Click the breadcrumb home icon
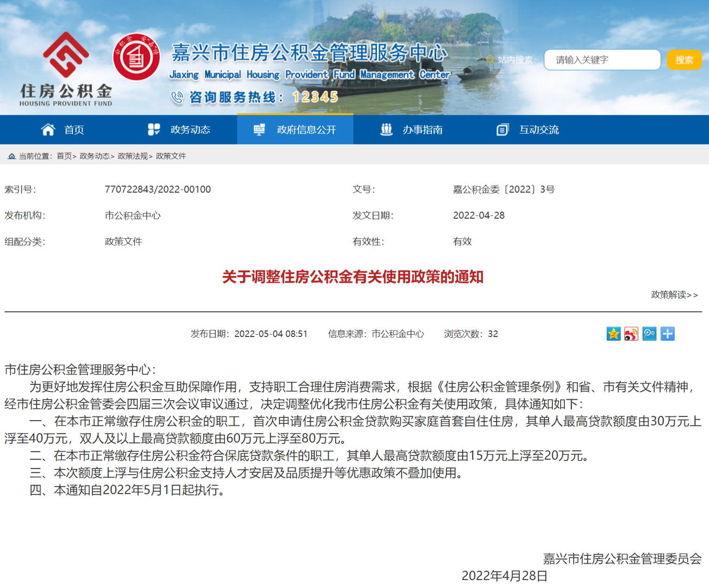The width and height of the screenshot is (709, 588). 12,156
